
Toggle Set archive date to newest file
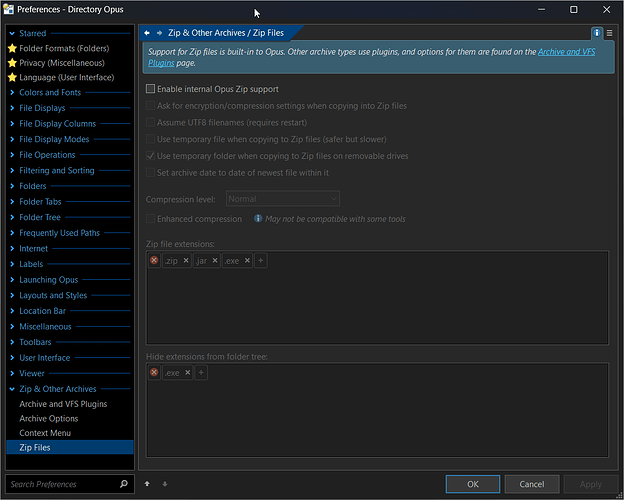coord(150,172)
